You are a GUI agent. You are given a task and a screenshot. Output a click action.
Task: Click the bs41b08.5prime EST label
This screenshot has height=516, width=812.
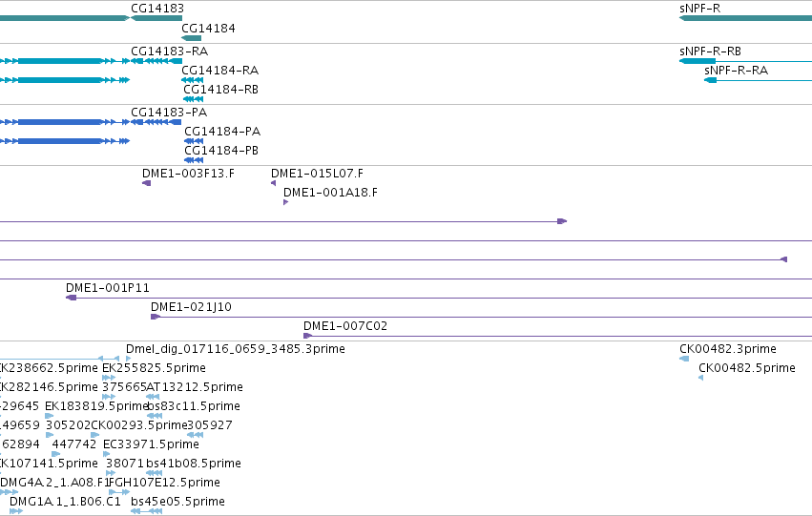(x=194, y=464)
